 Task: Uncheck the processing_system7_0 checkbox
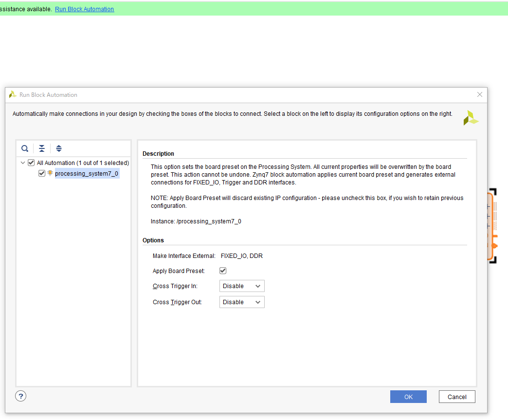pos(42,173)
